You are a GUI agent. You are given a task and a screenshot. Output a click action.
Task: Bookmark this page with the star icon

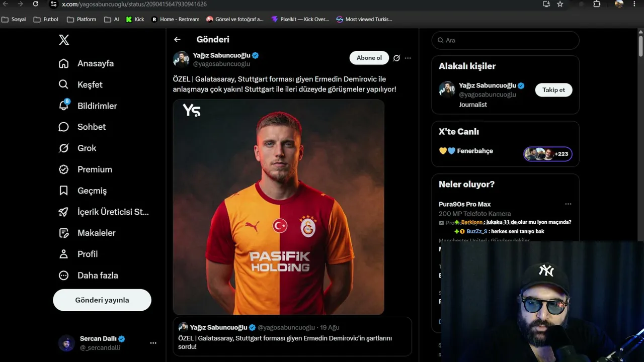tap(560, 4)
